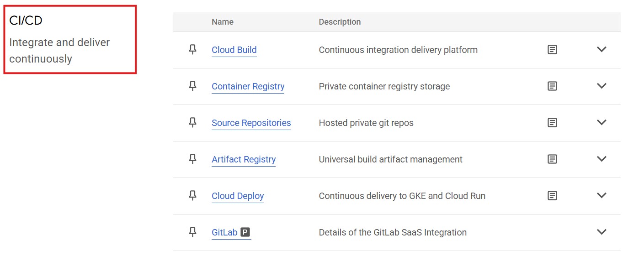Toggle pin for Source Repositories
This screenshot has height=272, width=644.
point(192,123)
